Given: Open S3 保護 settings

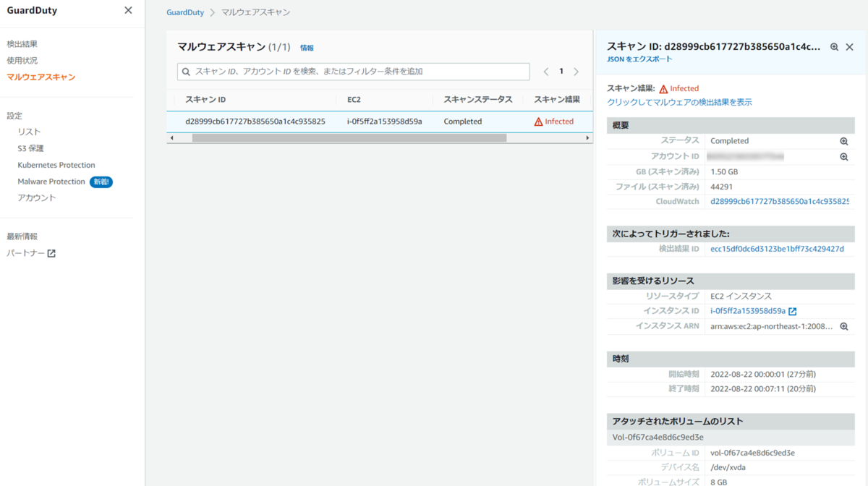Looking at the screenshot, I should pos(30,148).
